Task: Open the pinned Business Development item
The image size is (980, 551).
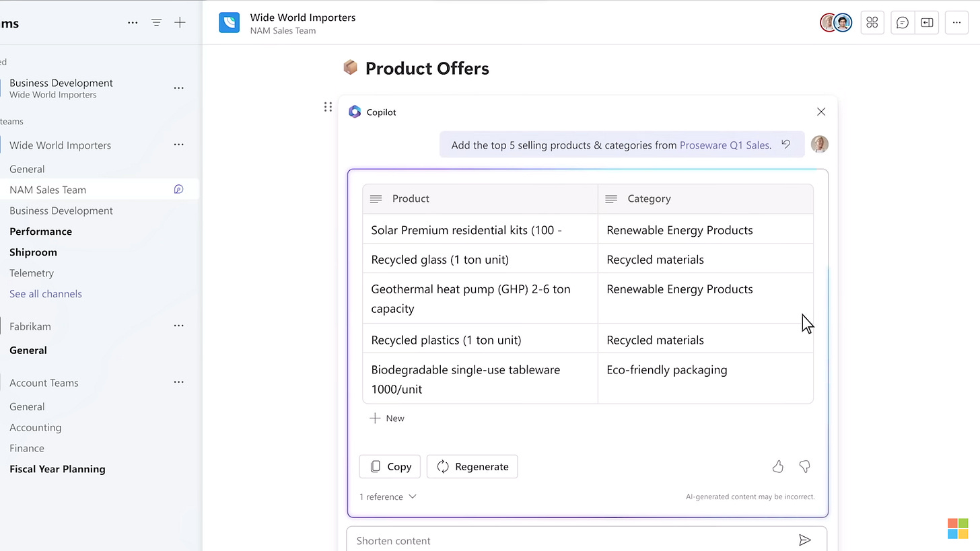Action: (x=61, y=88)
